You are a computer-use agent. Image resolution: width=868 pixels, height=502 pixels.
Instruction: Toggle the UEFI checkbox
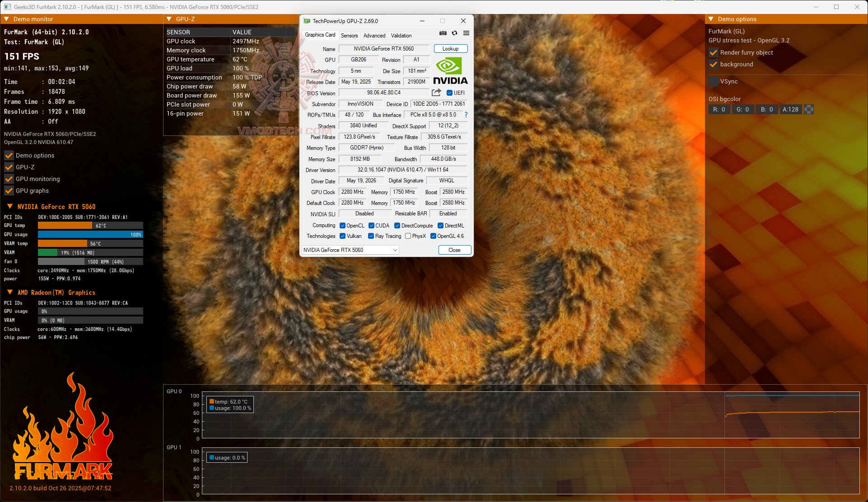click(x=449, y=93)
